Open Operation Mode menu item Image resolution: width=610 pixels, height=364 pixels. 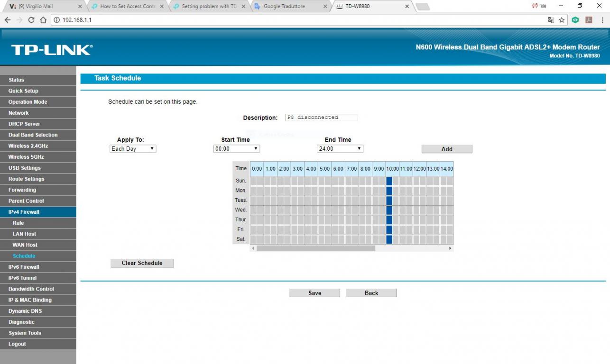coord(38,101)
